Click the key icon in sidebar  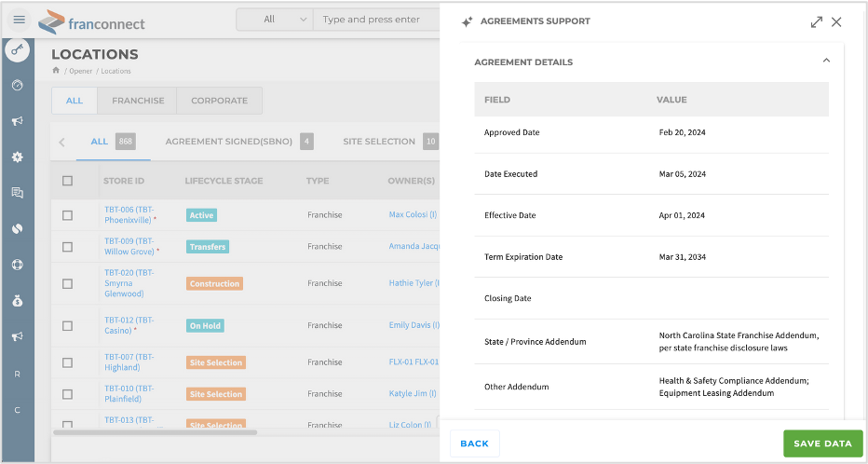tap(17, 50)
